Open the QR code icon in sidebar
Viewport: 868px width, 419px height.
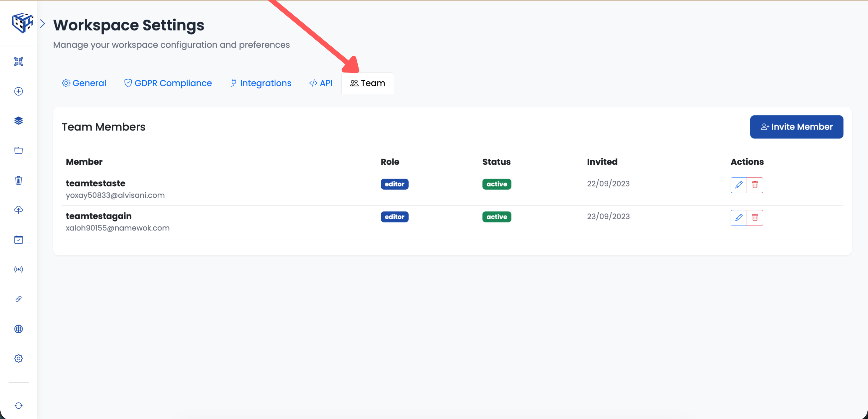[x=19, y=61]
